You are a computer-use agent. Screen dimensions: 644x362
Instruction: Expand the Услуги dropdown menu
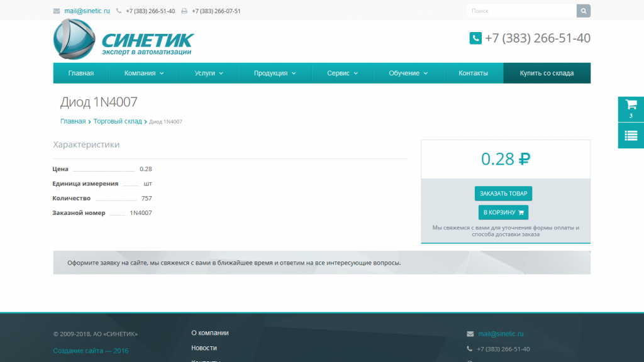(209, 73)
